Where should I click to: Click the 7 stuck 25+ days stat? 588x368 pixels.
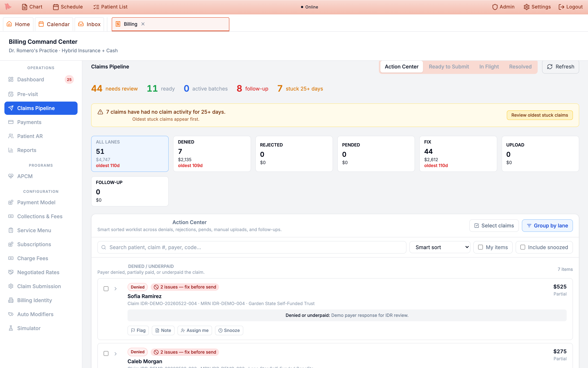300,89
